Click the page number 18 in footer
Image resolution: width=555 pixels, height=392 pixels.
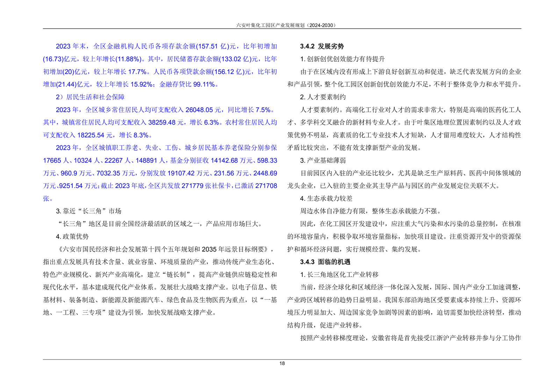(282, 363)
